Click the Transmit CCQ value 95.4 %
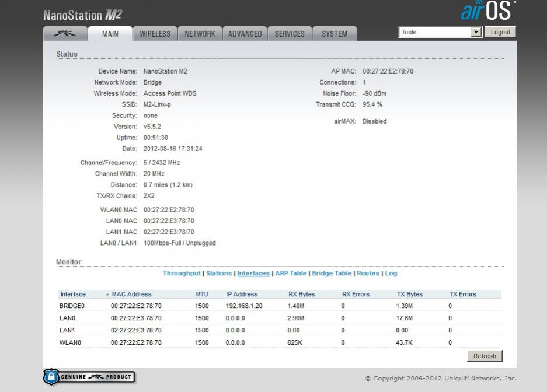The image size is (547, 392). (372, 104)
